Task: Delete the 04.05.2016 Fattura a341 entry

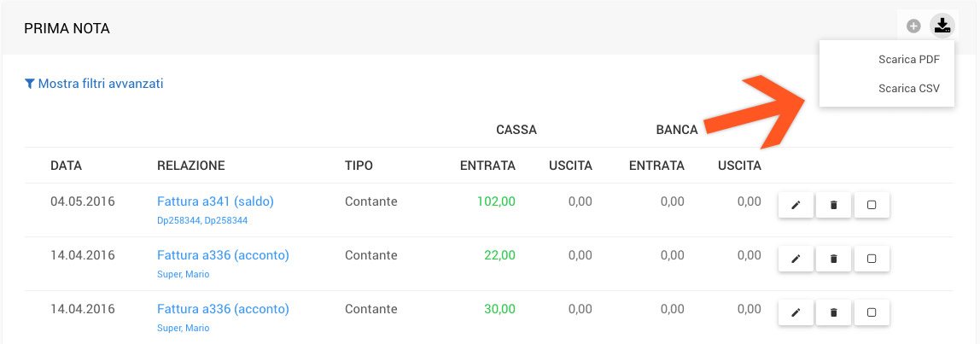Action: pyautogui.click(x=834, y=206)
